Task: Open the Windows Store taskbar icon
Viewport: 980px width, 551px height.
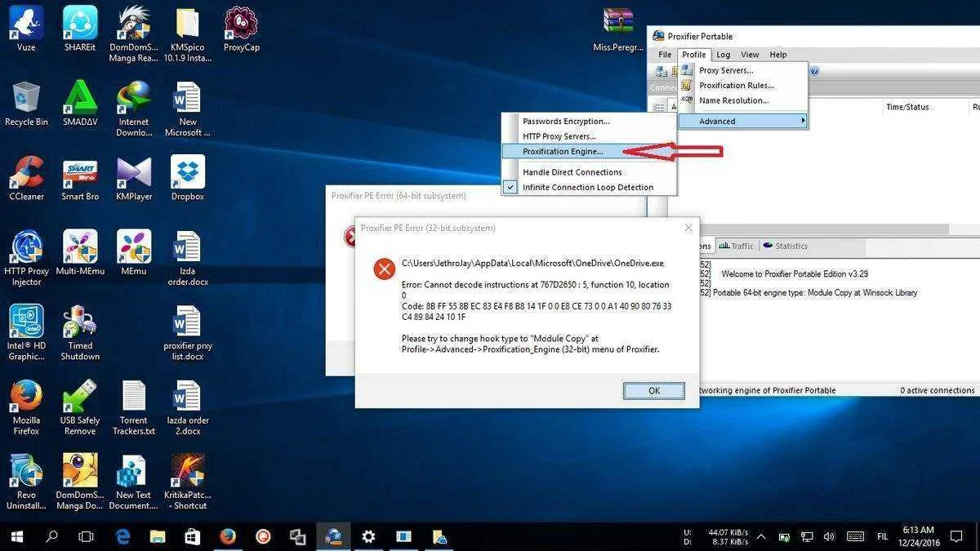Action: coord(193,536)
